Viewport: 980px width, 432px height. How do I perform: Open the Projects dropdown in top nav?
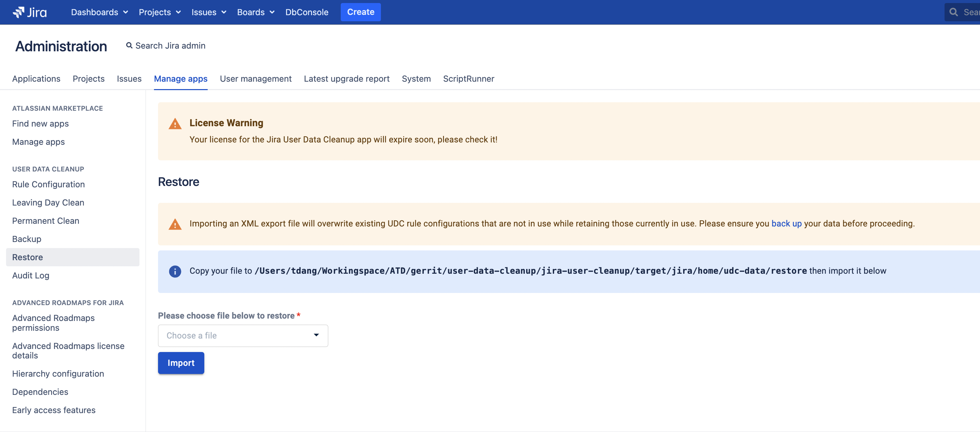pos(159,12)
